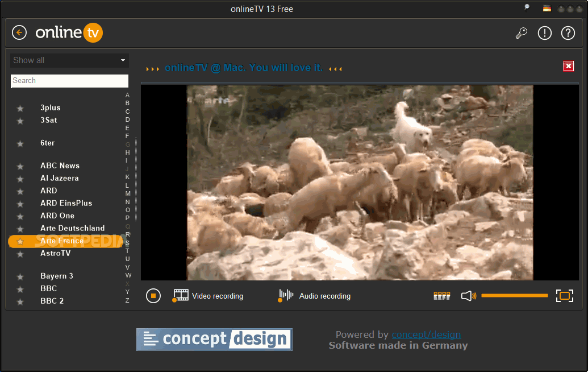Click the Search channel field
Image resolution: width=588 pixels, height=372 pixels.
pos(69,81)
